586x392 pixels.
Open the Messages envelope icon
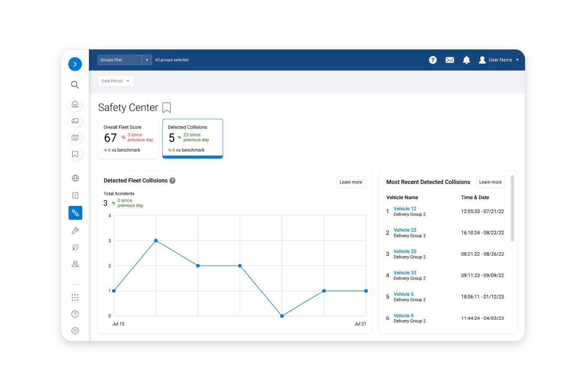(x=449, y=60)
